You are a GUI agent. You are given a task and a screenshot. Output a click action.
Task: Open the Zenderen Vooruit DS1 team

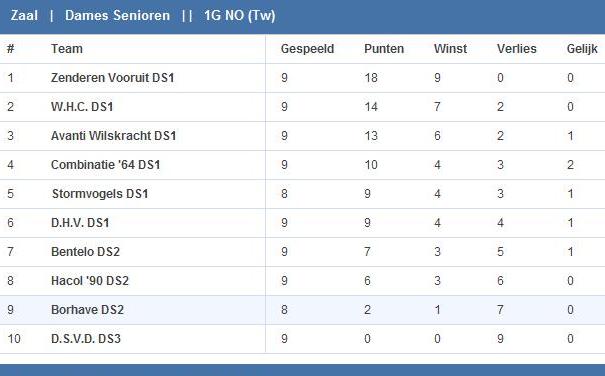(113, 78)
